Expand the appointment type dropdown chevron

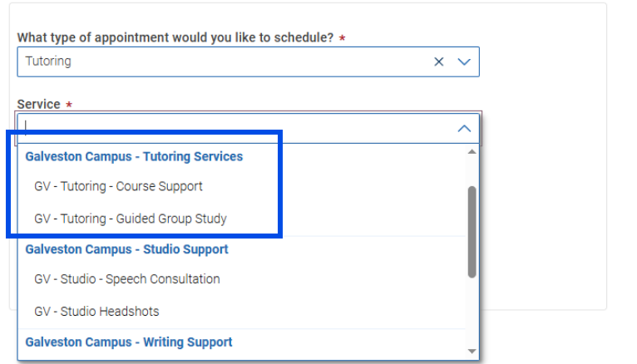point(464,61)
